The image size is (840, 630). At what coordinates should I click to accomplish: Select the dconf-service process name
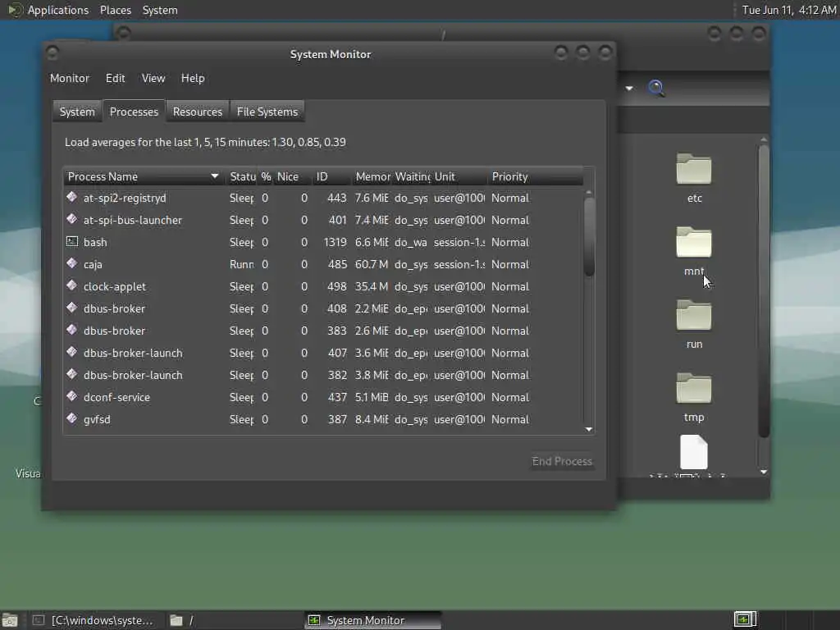point(116,398)
